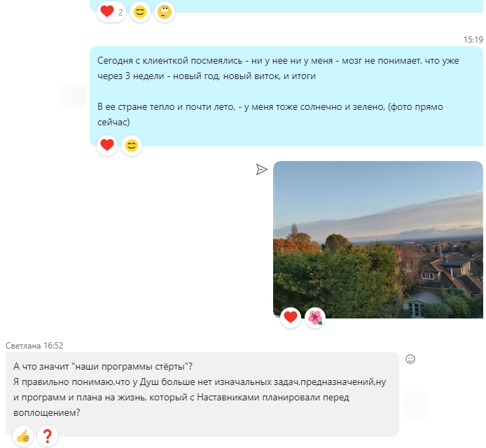
Task: Click the pink flower reaction on the photo
Action: click(x=315, y=318)
